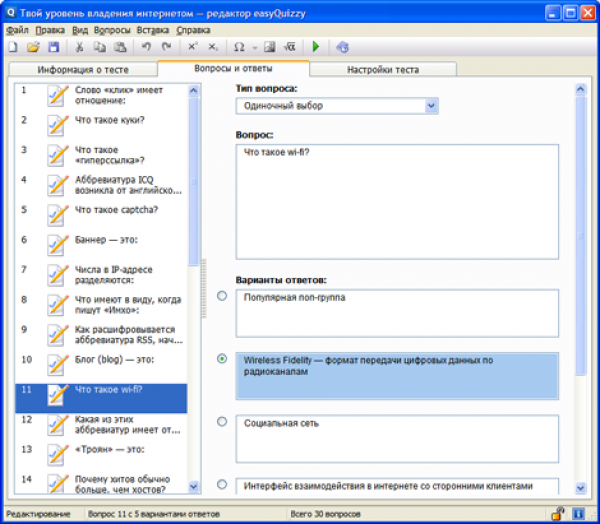Click the easyQuizzy title bar icon
Viewport: 600px width, 524px height.
[x=11, y=13]
